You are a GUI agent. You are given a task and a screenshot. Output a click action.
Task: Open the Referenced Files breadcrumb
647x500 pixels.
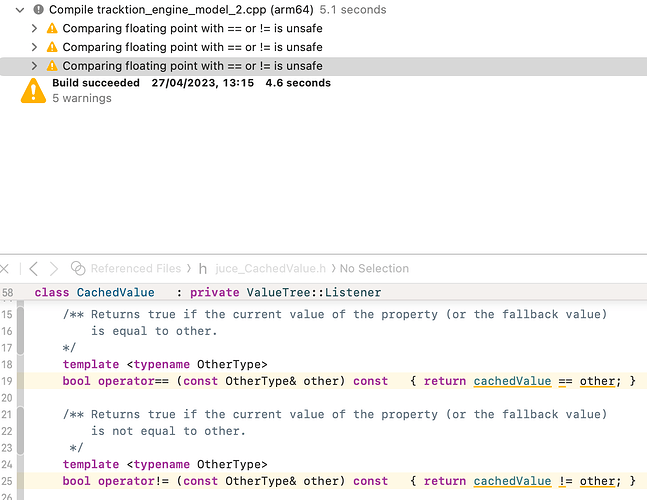136,269
